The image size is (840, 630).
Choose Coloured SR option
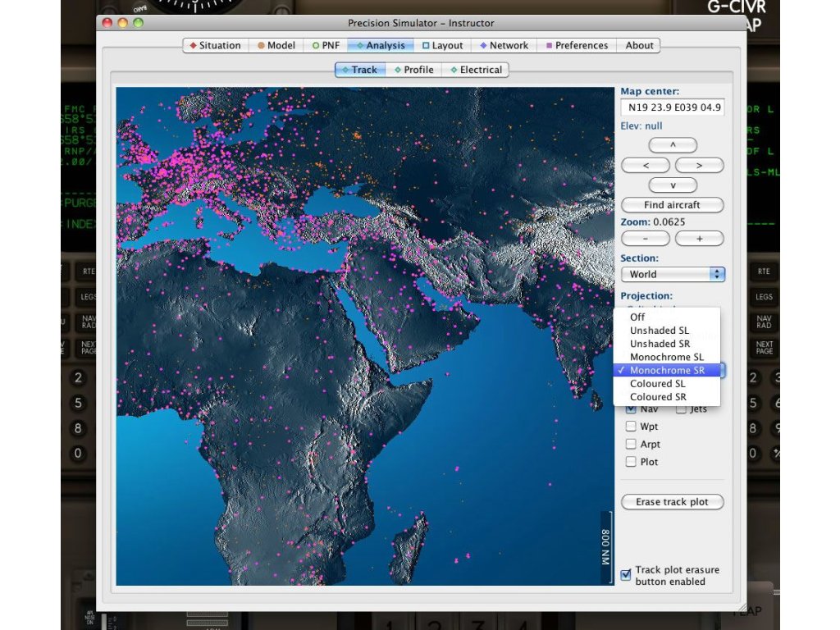coord(667,397)
